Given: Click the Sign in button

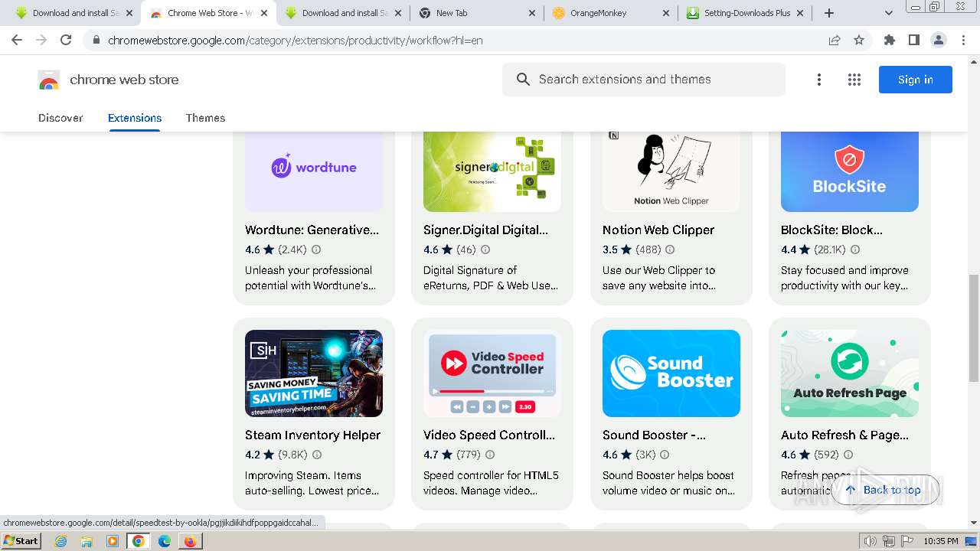Looking at the screenshot, I should click(x=915, y=80).
